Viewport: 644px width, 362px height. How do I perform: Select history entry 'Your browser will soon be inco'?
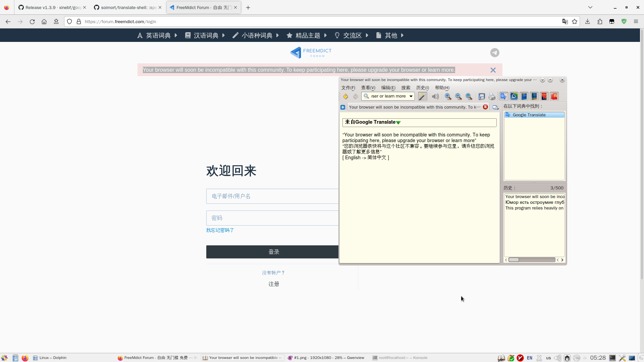(x=534, y=197)
